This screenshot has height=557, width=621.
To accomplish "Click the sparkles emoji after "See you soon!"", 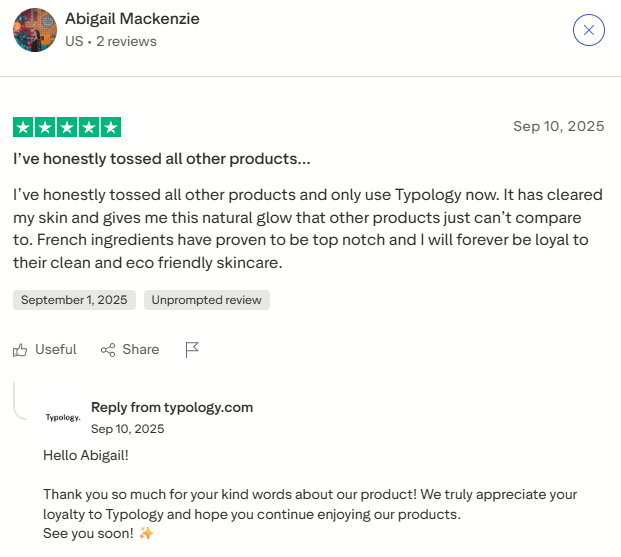I will point(146,533).
